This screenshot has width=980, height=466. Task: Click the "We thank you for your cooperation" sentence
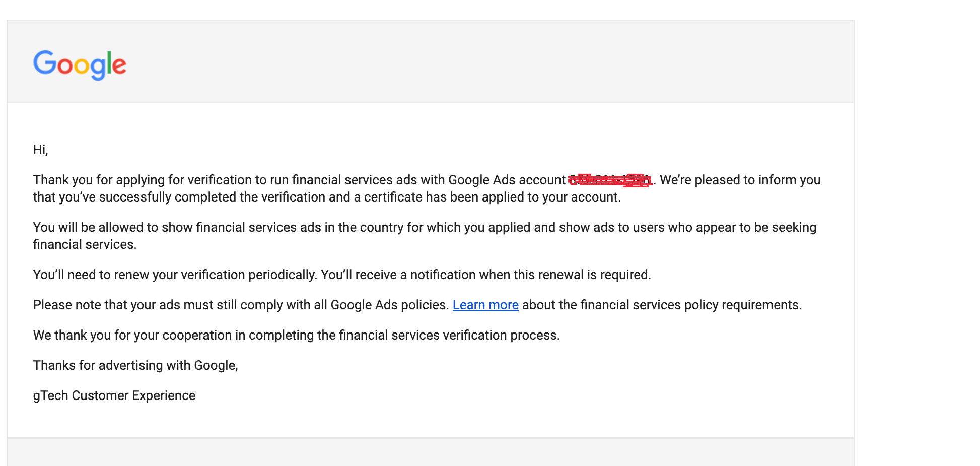click(x=297, y=335)
